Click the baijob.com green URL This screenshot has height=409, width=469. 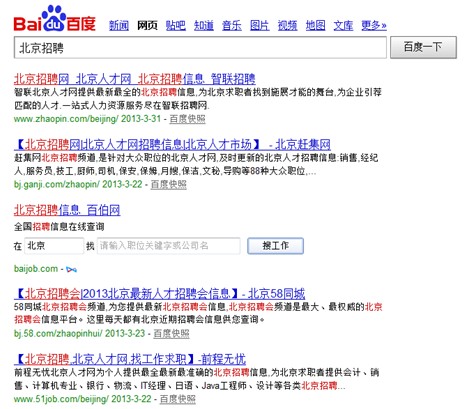(x=36, y=269)
